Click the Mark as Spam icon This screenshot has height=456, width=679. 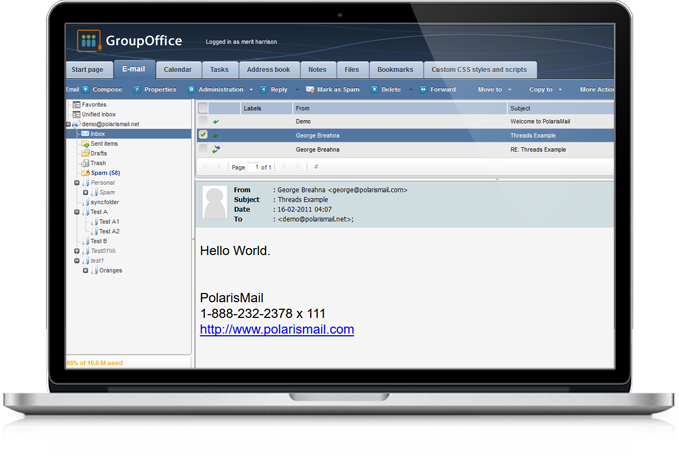tap(310, 89)
